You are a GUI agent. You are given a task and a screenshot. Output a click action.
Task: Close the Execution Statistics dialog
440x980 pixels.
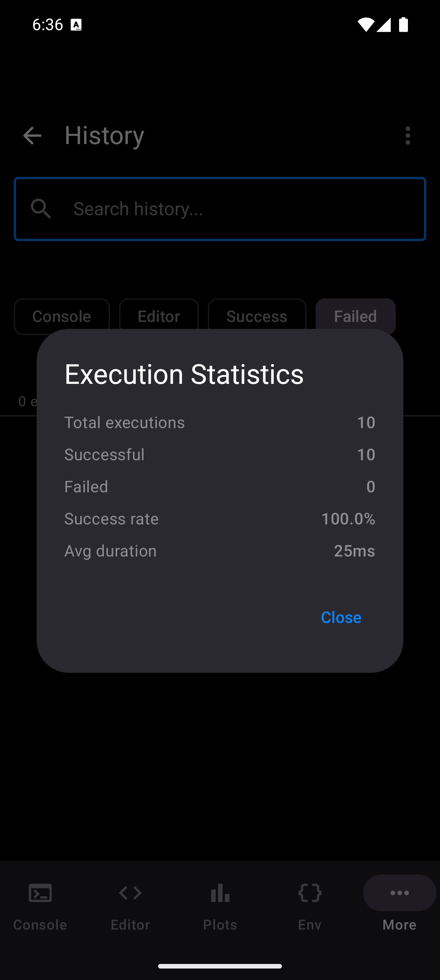341,617
